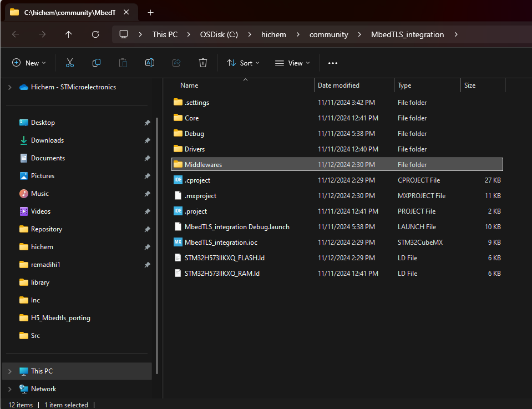Open the MbedTLS_integration.ioc STM32CubeMX file

(221, 243)
